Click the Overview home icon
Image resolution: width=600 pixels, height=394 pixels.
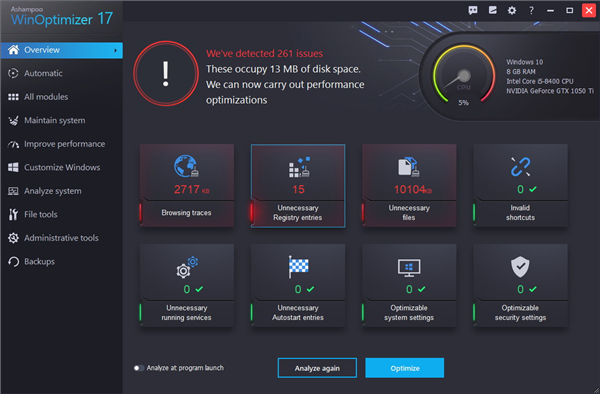(x=13, y=50)
